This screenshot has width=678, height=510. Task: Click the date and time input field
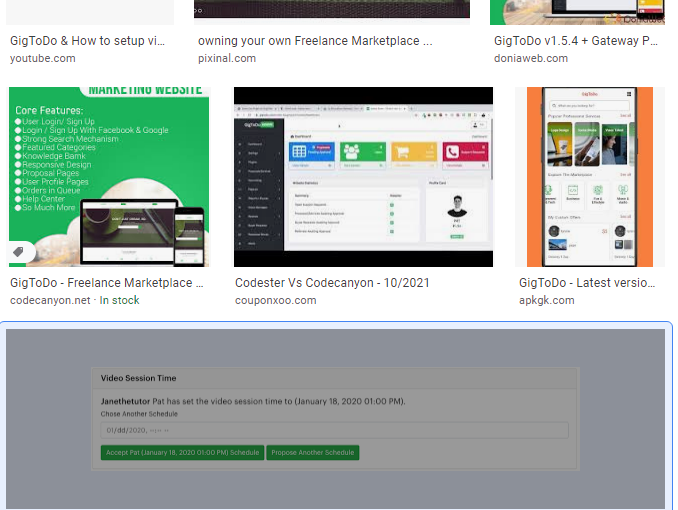334,430
